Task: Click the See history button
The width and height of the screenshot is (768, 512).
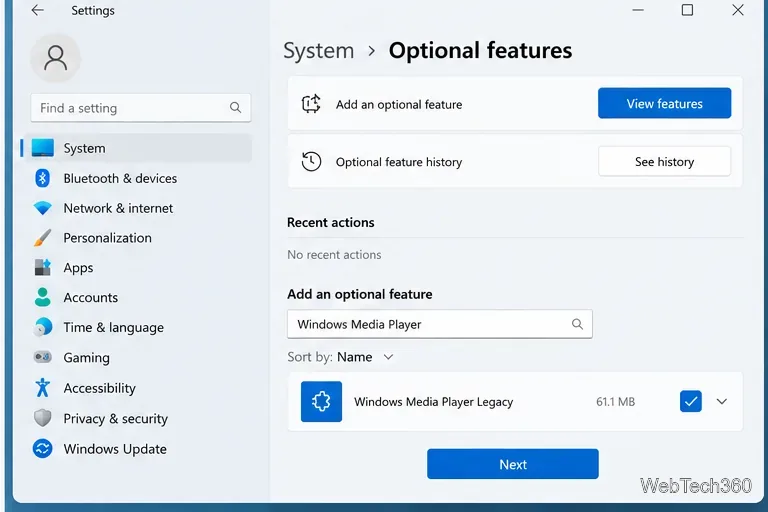Action: 664,162
